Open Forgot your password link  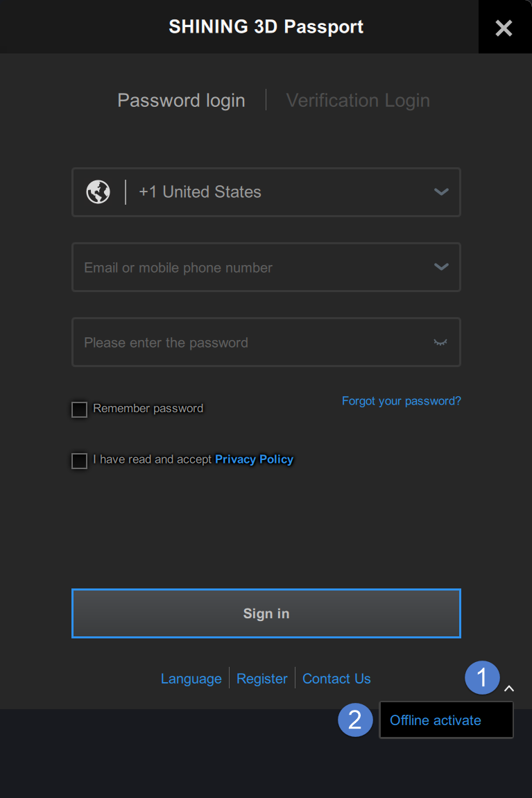click(401, 401)
